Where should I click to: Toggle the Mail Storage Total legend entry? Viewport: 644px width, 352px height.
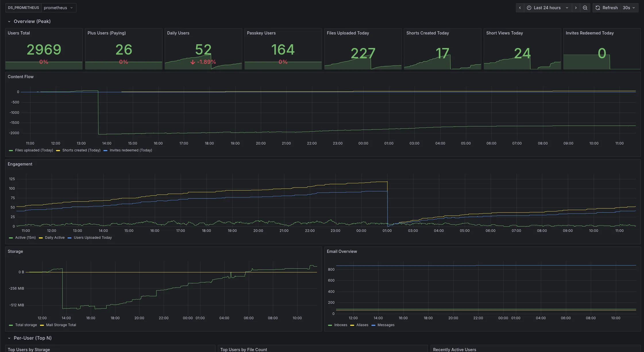tap(61, 325)
